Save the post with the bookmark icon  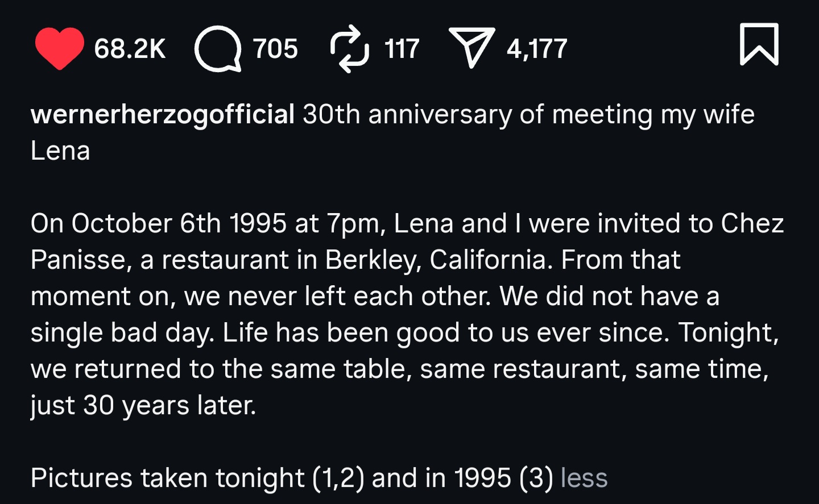click(759, 44)
